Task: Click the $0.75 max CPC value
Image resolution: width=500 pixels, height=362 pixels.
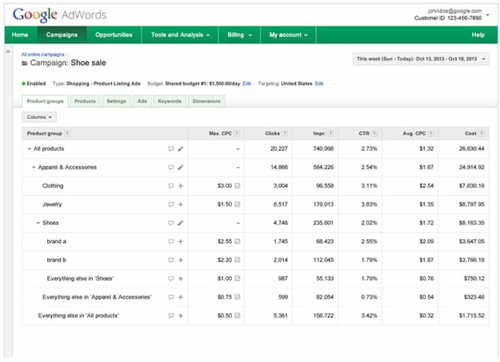Action: tap(225, 297)
